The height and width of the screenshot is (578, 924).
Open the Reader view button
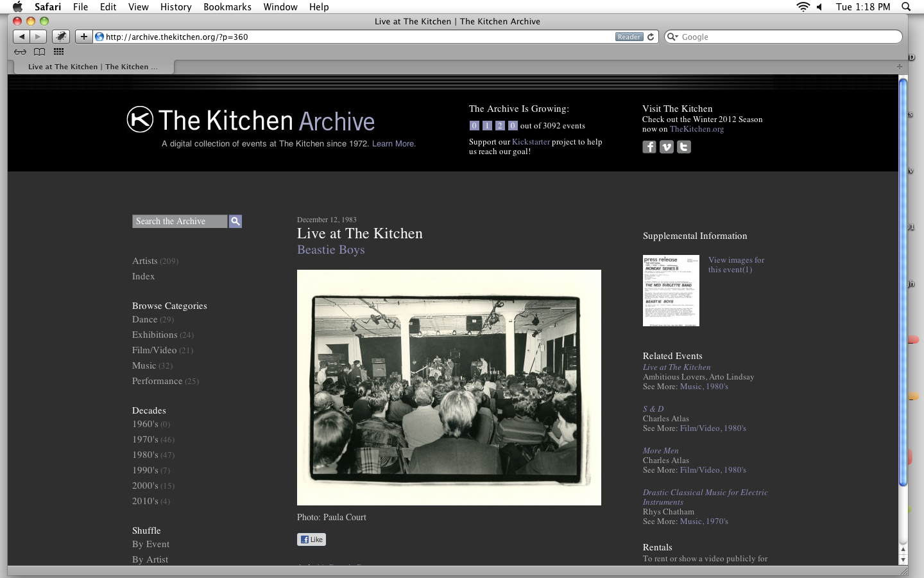629,37
